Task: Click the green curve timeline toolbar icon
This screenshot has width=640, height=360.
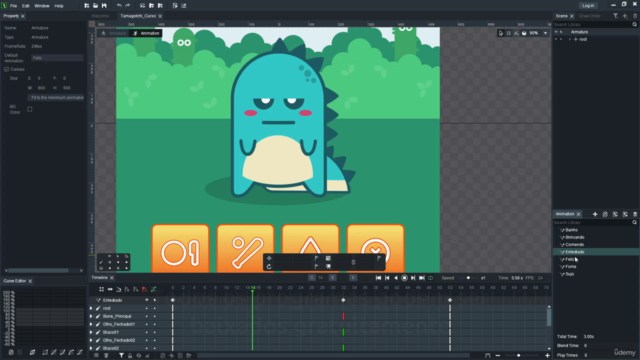Action: (x=153, y=289)
